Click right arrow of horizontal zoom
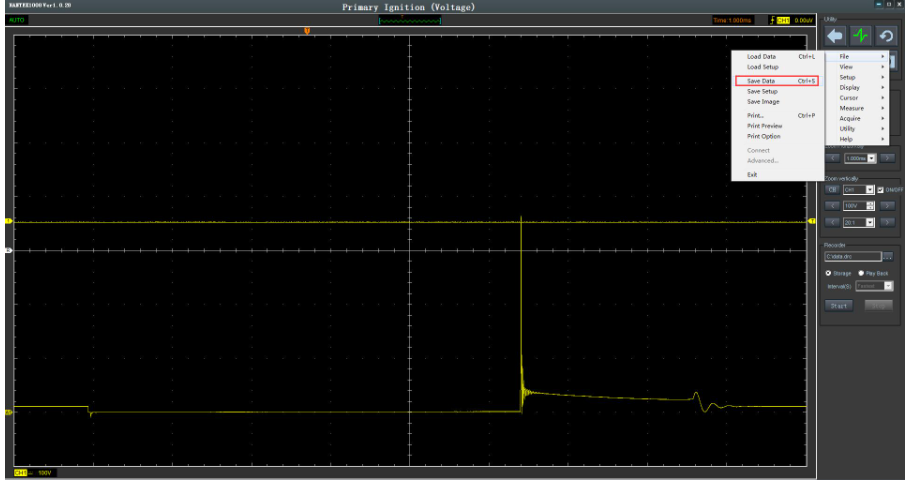The image size is (909, 483). [887, 158]
